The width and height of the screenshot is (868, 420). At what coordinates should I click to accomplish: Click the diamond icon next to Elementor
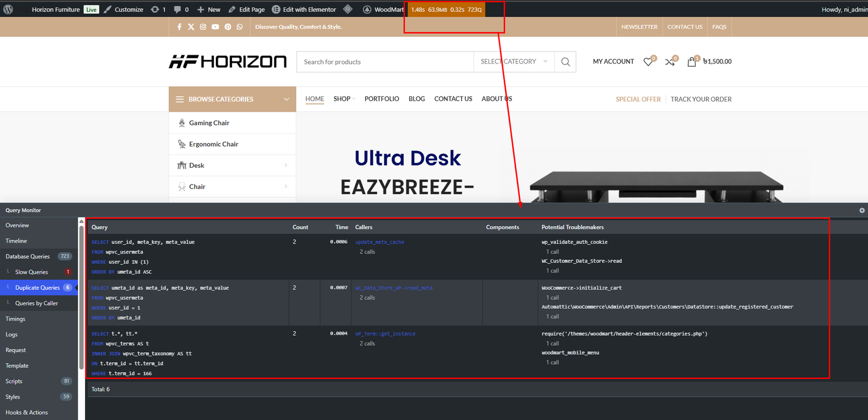pos(348,9)
